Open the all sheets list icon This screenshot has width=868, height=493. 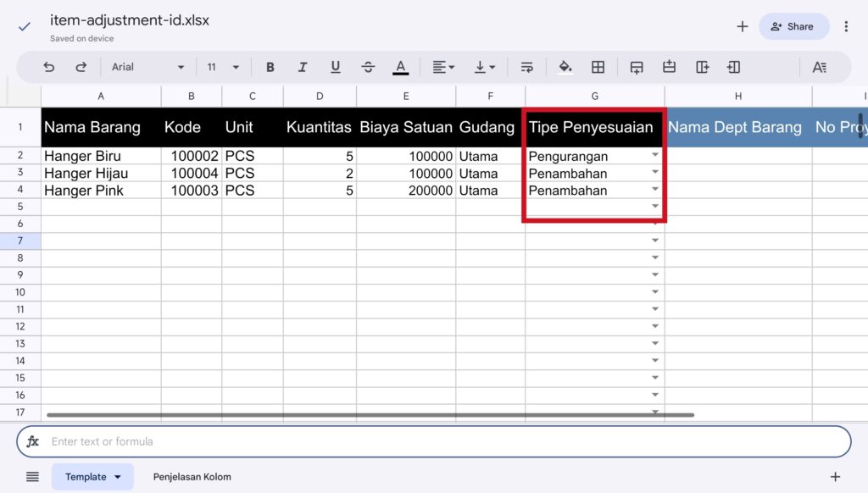point(33,476)
